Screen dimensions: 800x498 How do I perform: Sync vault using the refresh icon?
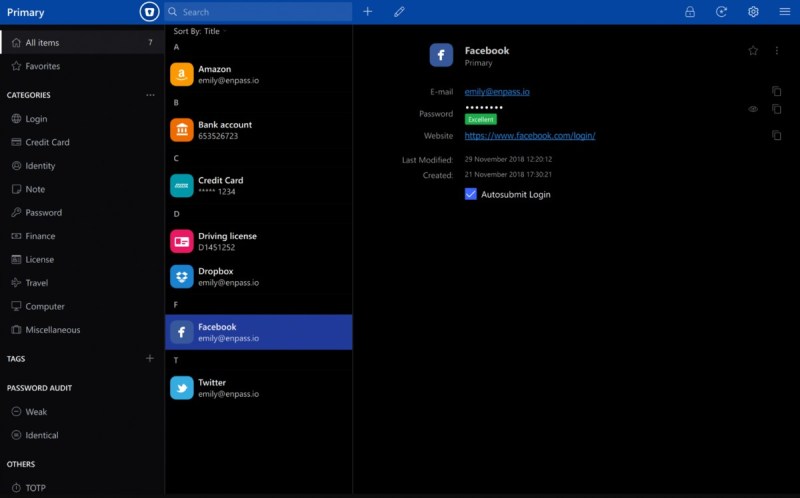coord(721,12)
